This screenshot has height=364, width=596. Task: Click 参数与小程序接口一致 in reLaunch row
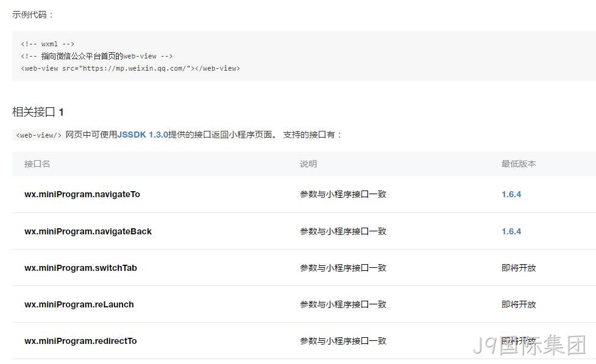click(x=343, y=304)
